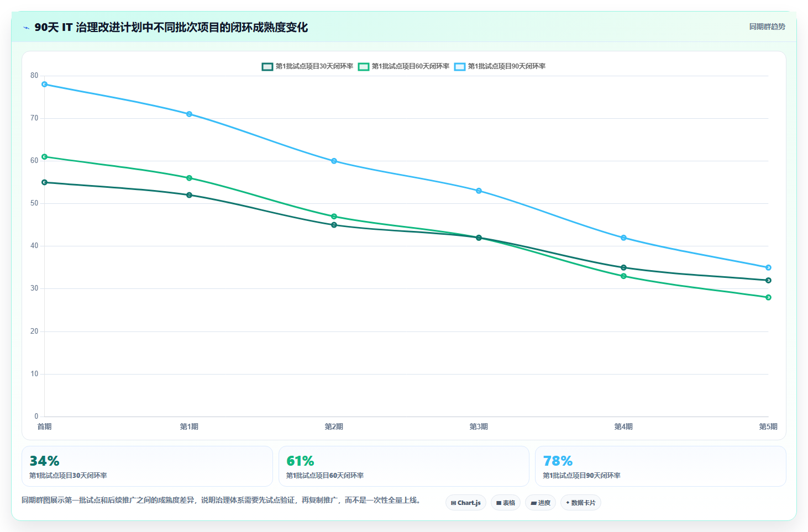Click the chart title 90天 IT 治理改进计划

[x=171, y=27]
